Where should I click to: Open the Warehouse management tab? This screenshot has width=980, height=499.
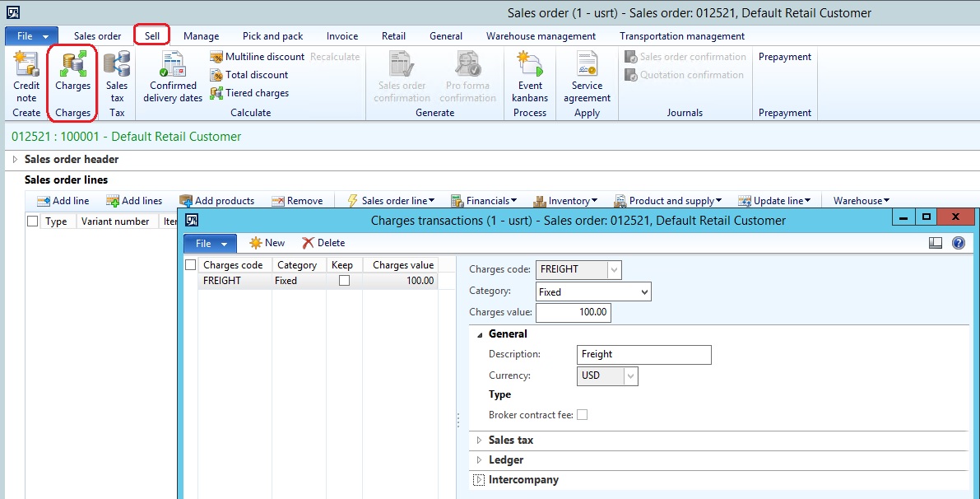pyautogui.click(x=541, y=35)
